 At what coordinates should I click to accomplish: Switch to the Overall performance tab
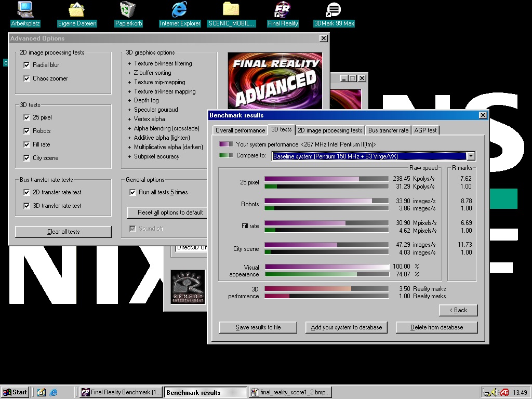[x=240, y=130]
